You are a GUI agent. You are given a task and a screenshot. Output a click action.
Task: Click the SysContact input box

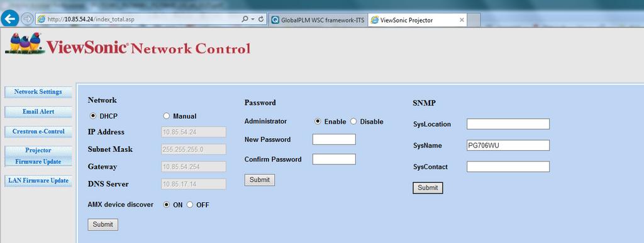click(508, 166)
